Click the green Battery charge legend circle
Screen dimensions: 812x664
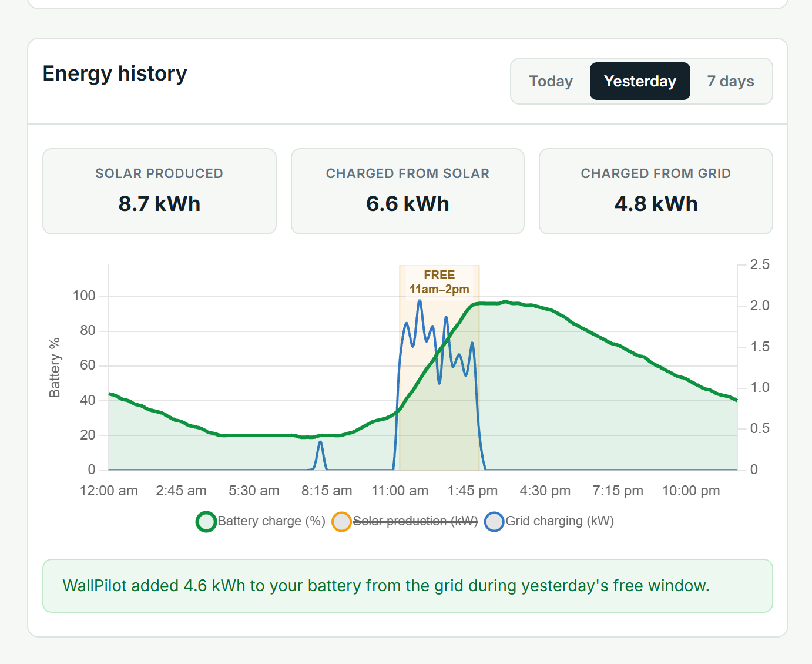206,522
